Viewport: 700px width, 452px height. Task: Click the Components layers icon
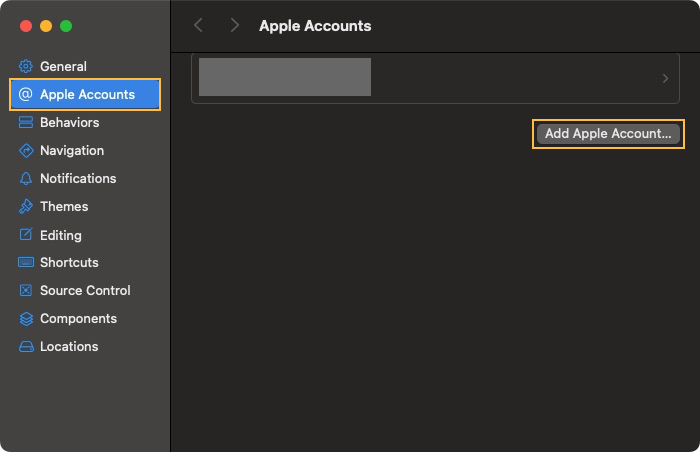pos(26,318)
